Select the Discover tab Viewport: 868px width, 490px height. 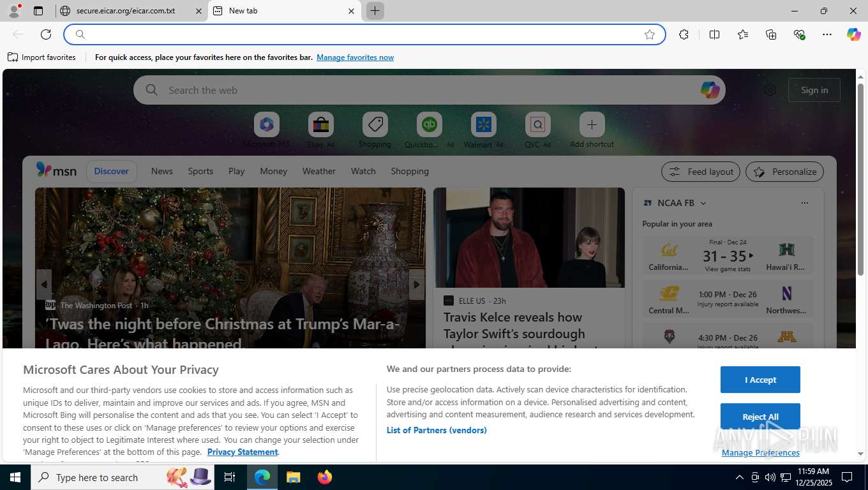[111, 171]
